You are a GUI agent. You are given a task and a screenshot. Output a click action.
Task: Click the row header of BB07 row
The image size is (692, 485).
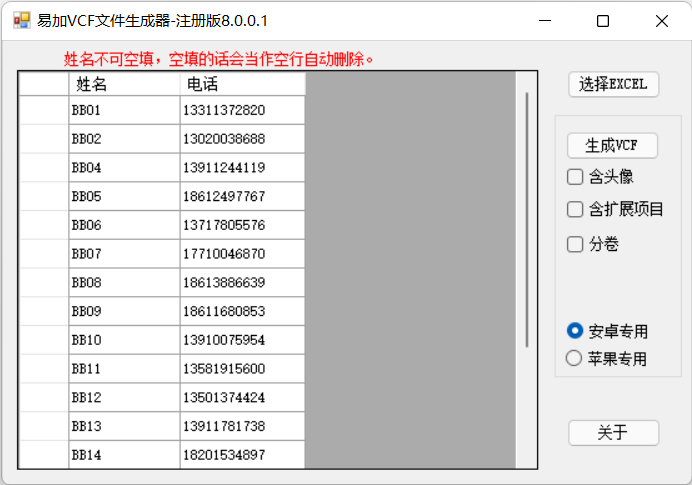[x=44, y=253]
